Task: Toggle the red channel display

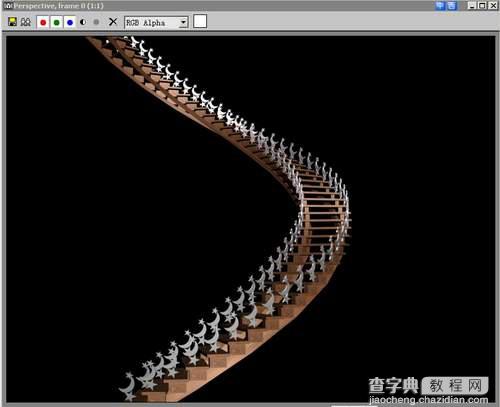Action: (x=43, y=22)
